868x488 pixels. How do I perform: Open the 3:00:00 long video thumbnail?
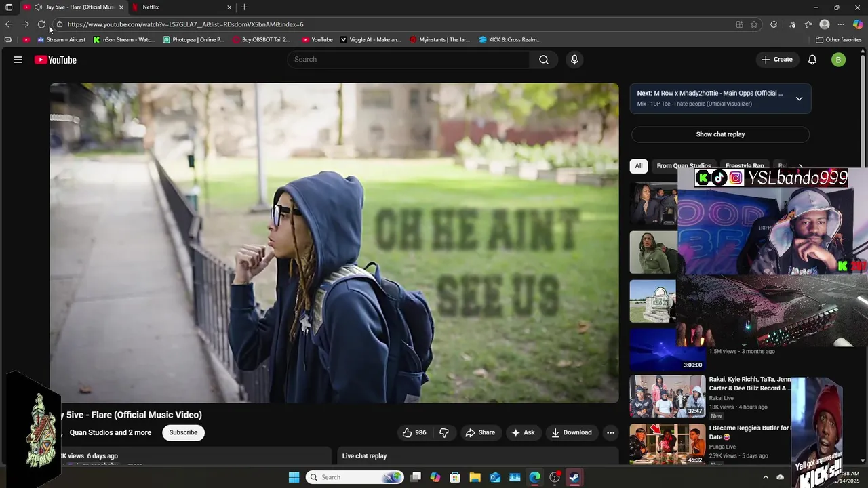[667, 350]
